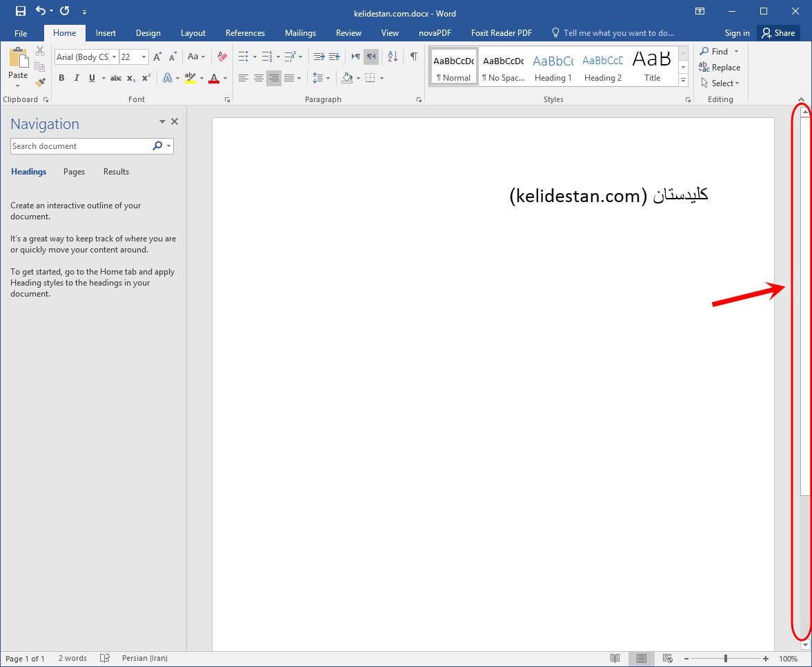Click the Replace button
The height and width of the screenshot is (667, 812).
coord(720,68)
